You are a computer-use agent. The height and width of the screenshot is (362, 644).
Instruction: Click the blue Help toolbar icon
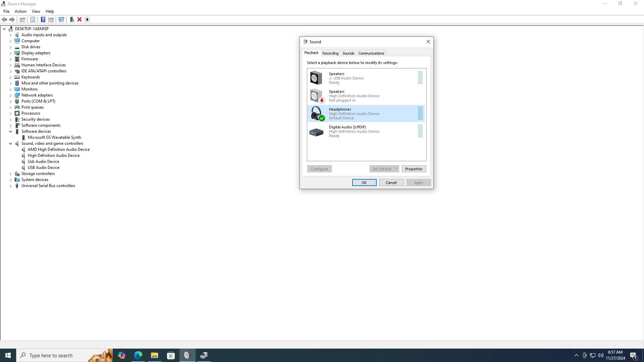pos(43,19)
